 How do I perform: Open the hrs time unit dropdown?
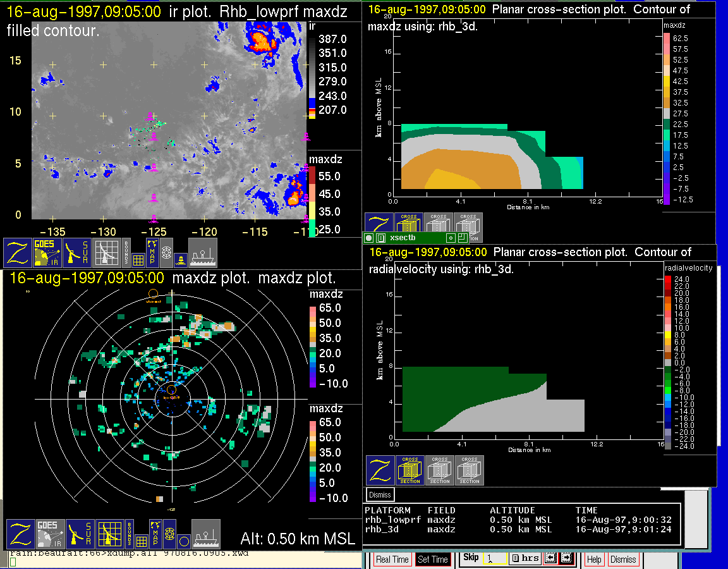click(x=525, y=559)
